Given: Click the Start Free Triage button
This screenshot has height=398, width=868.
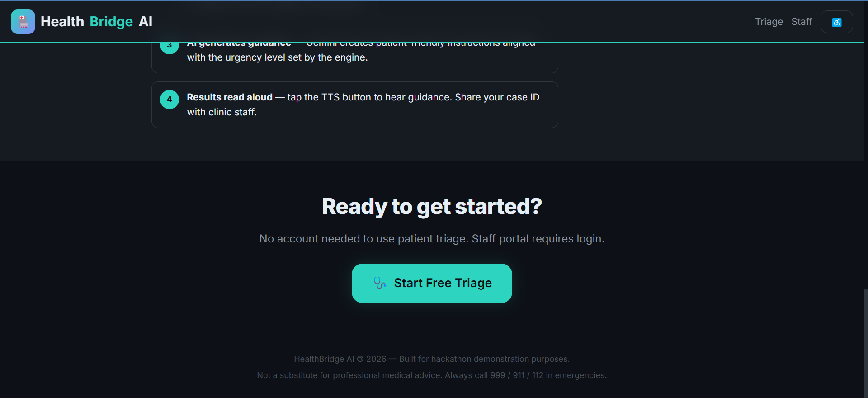Looking at the screenshot, I should tap(432, 283).
